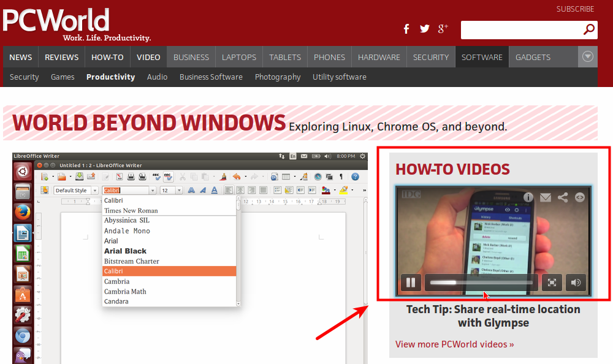Viewport: 613px width, 364px height.
Task: Seek using the video progress bar
Action: [481, 282]
